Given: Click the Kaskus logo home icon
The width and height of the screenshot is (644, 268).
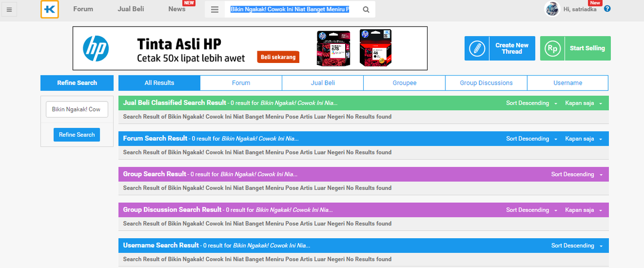Looking at the screenshot, I should coord(50,9).
